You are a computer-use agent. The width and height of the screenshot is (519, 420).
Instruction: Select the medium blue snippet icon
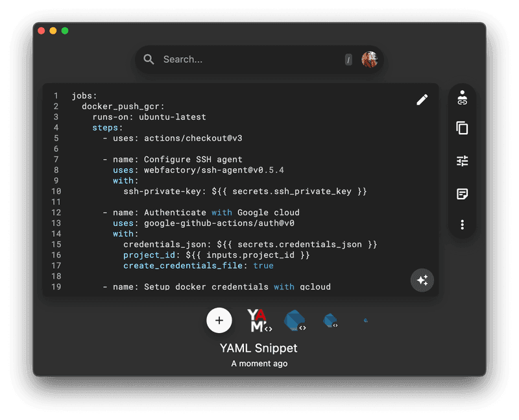click(x=330, y=321)
